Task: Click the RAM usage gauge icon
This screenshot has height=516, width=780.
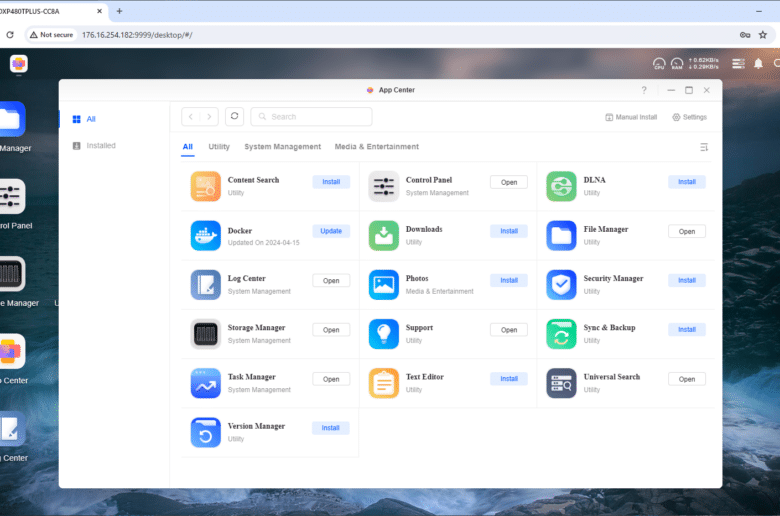Action: (x=677, y=64)
